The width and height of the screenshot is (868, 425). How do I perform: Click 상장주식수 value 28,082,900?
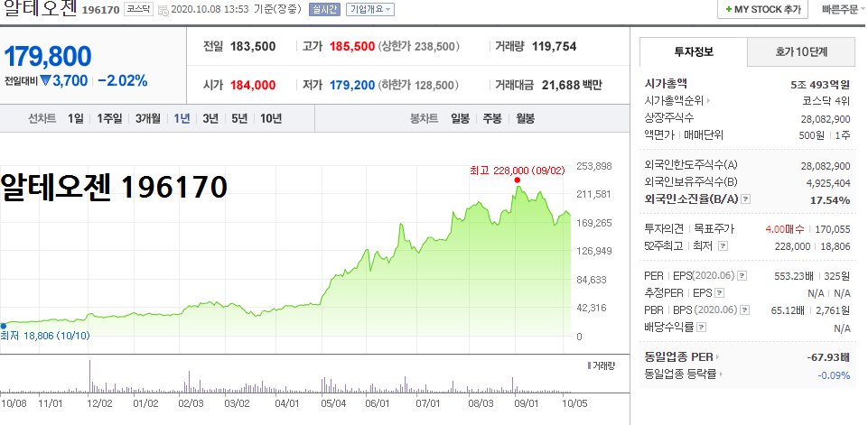pyautogui.click(x=826, y=118)
